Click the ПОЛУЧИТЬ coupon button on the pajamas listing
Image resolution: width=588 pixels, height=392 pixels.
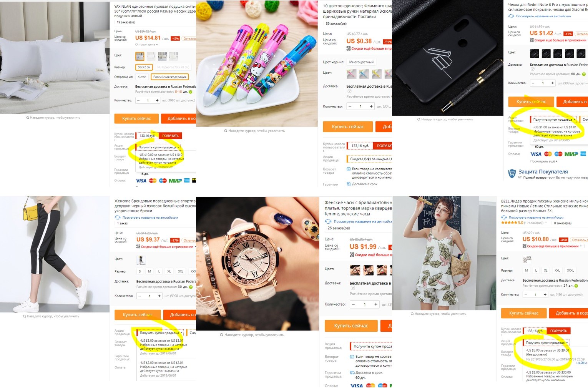[x=558, y=331]
